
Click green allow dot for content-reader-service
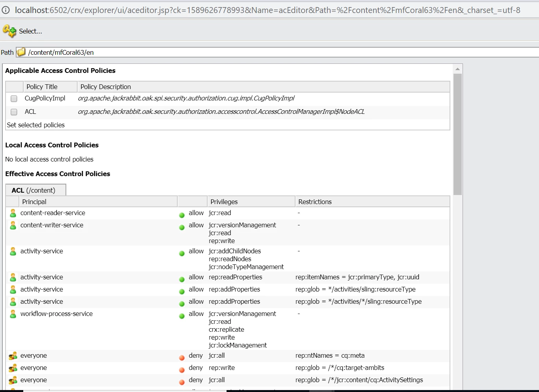182,215
